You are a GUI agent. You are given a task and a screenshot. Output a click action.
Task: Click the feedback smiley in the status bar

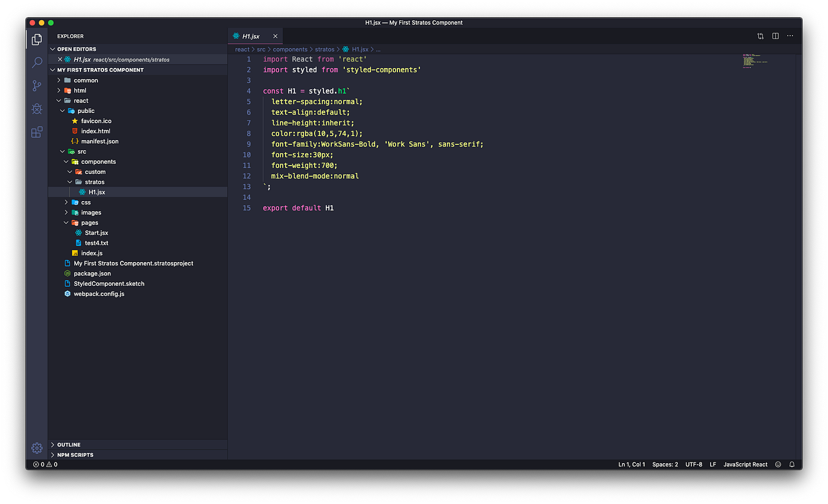pyautogui.click(x=777, y=464)
